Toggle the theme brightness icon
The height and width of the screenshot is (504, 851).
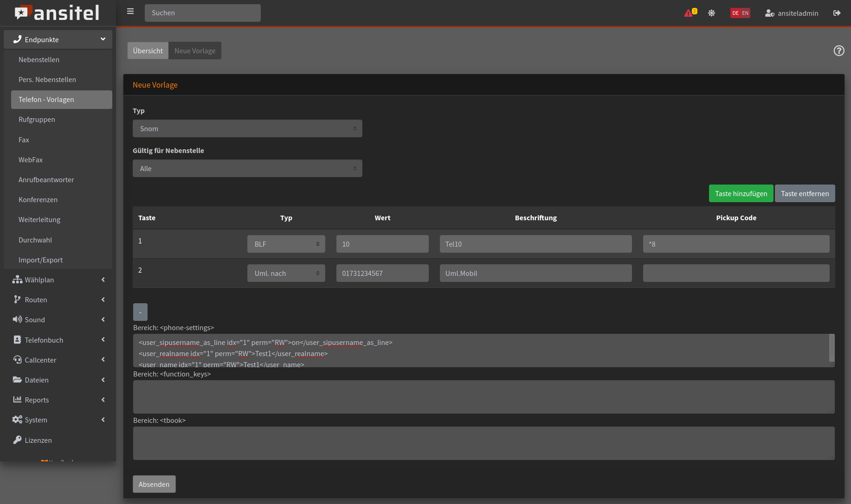point(711,13)
